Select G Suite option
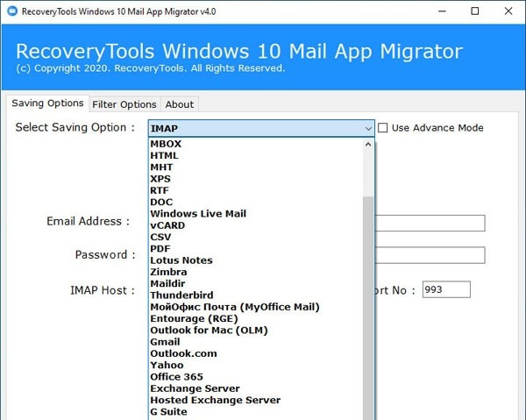 (168, 411)
